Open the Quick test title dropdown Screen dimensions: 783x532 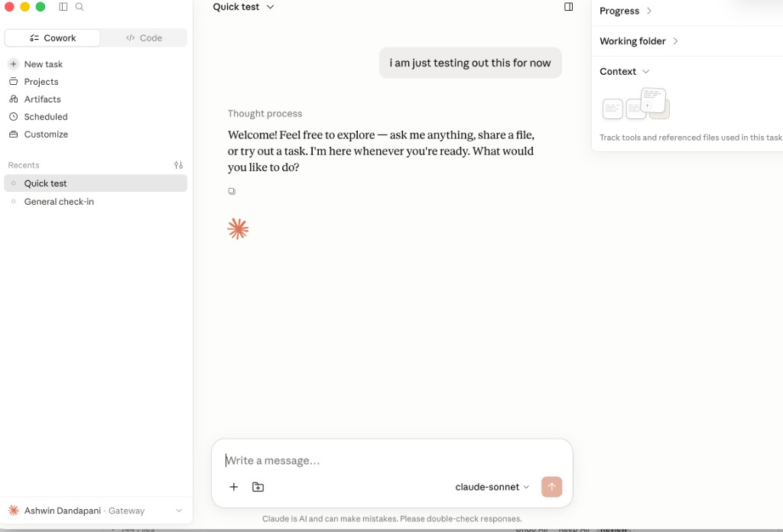tap(243, 7)
